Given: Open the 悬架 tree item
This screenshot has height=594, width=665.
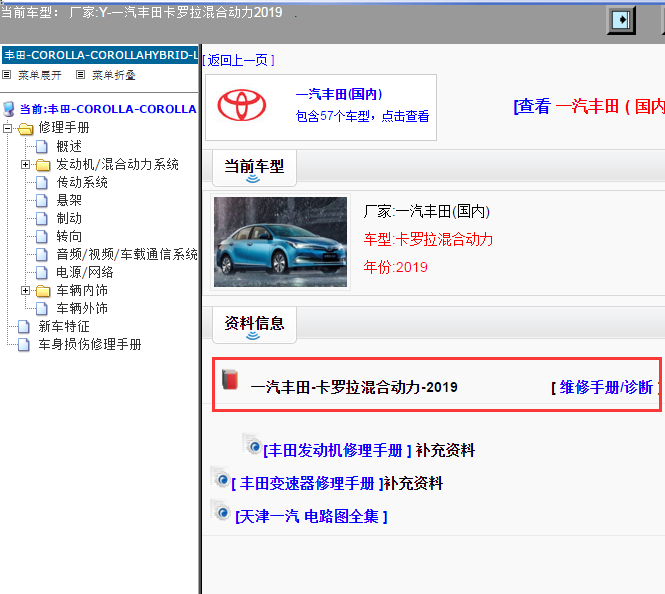Looking at the screenshot, I should [69, 201].
